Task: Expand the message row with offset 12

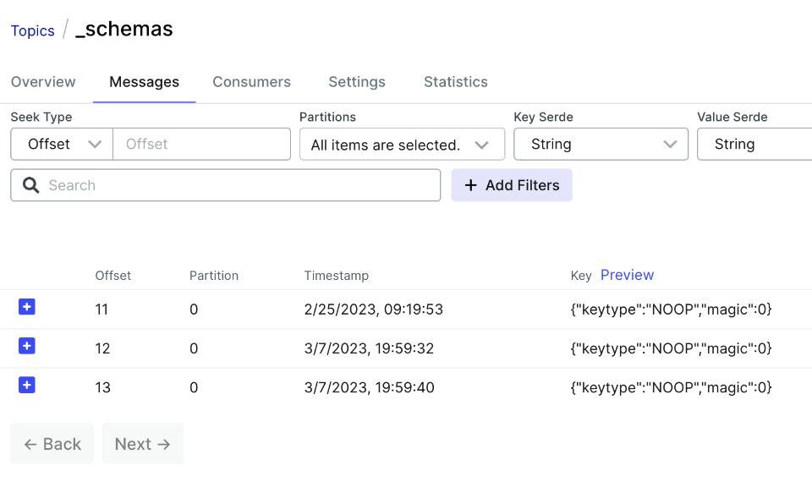Action: 27,346
